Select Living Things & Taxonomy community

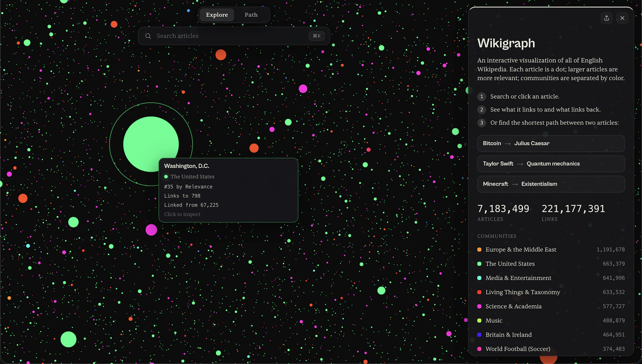point(551,292)
